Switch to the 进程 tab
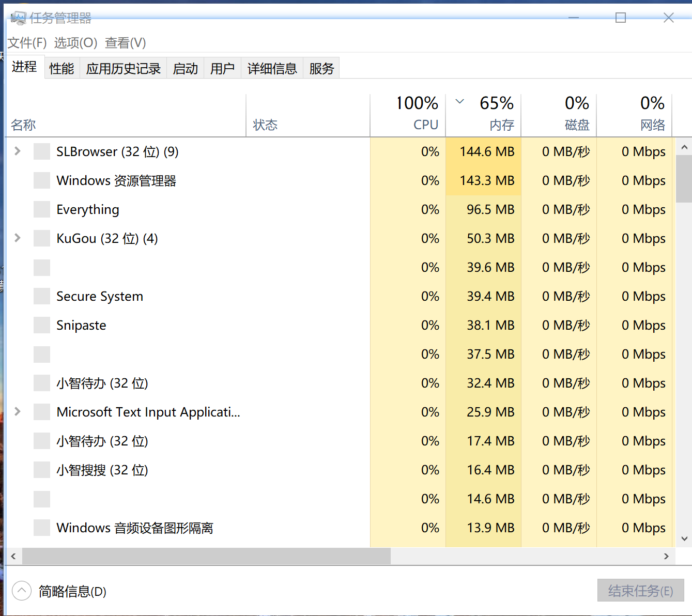The height and width of the screenshot is (616, 692). tap(25, 67)
